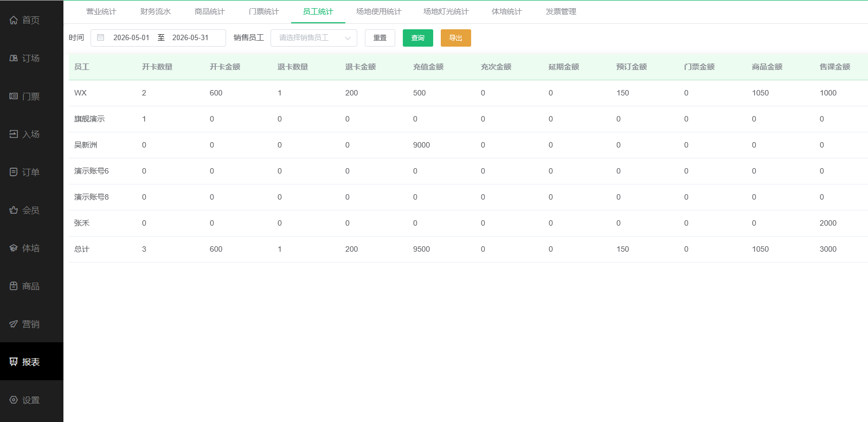Click the order icon beside 订单
868x422 pixels.
pos(14,172)
